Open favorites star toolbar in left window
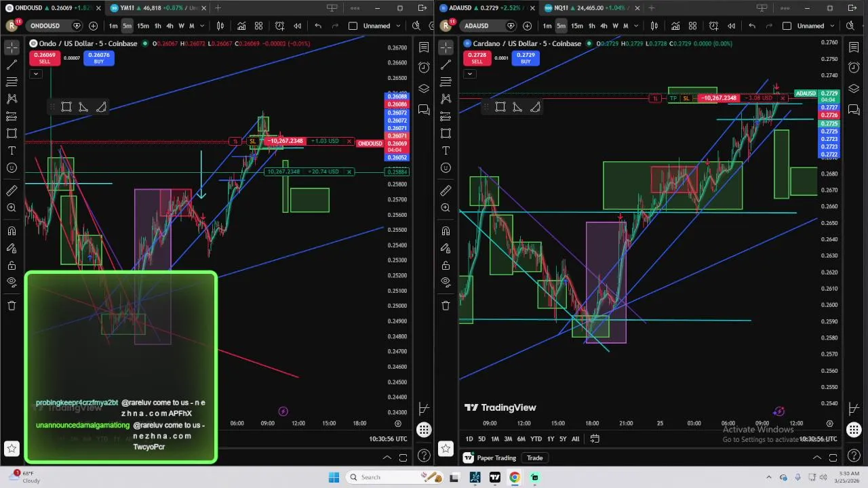 point(12,448)
